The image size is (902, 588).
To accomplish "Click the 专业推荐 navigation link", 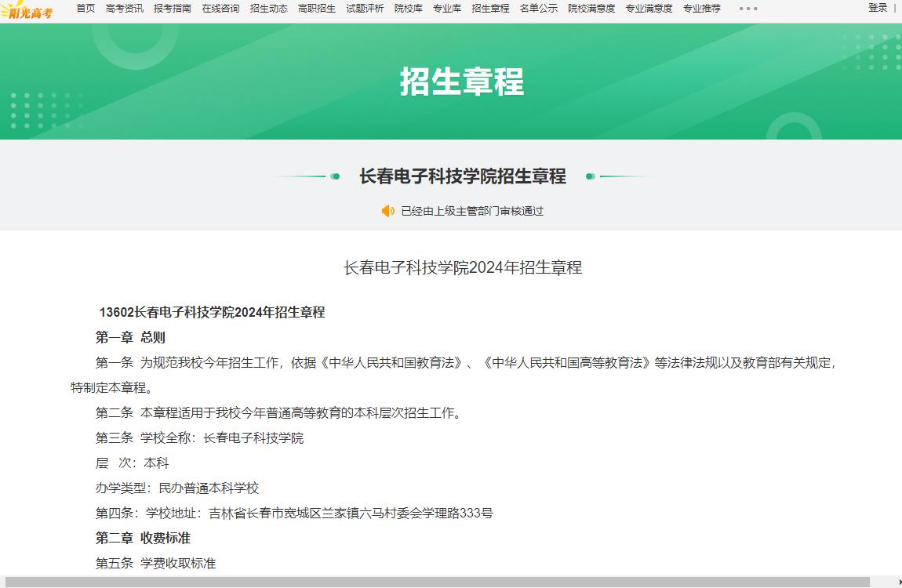I will coord(701,9).
